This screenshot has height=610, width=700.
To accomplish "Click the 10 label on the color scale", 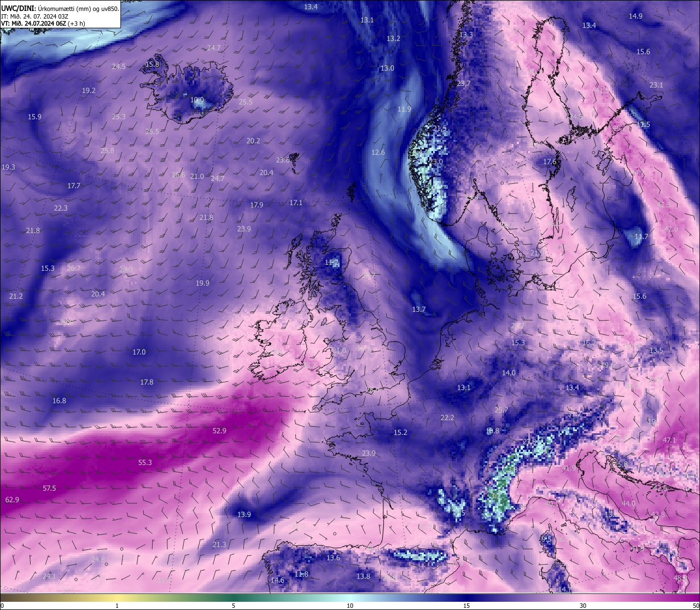I will [350, 605].
